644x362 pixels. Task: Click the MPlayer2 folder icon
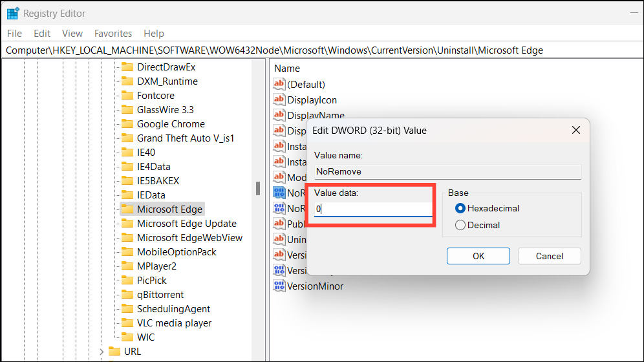(x=127, y=266)
